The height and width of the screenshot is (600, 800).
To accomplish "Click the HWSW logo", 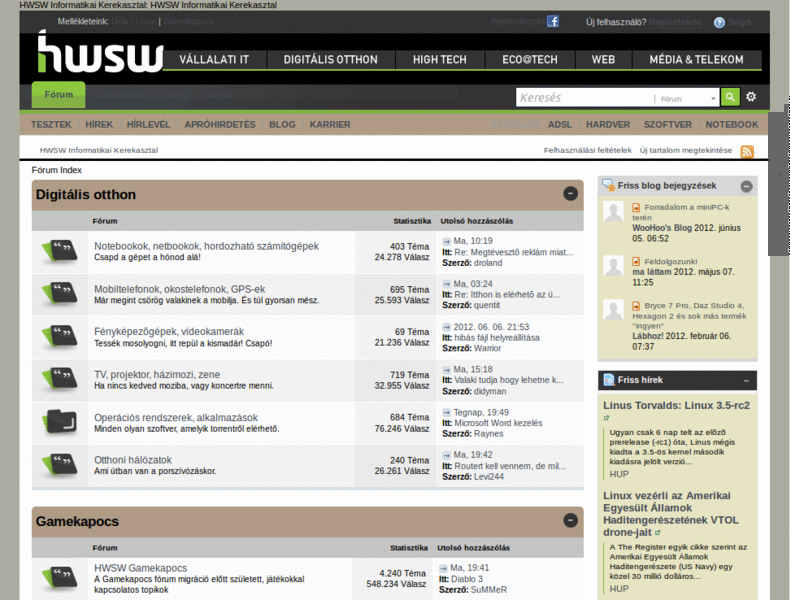I will 101,52.
